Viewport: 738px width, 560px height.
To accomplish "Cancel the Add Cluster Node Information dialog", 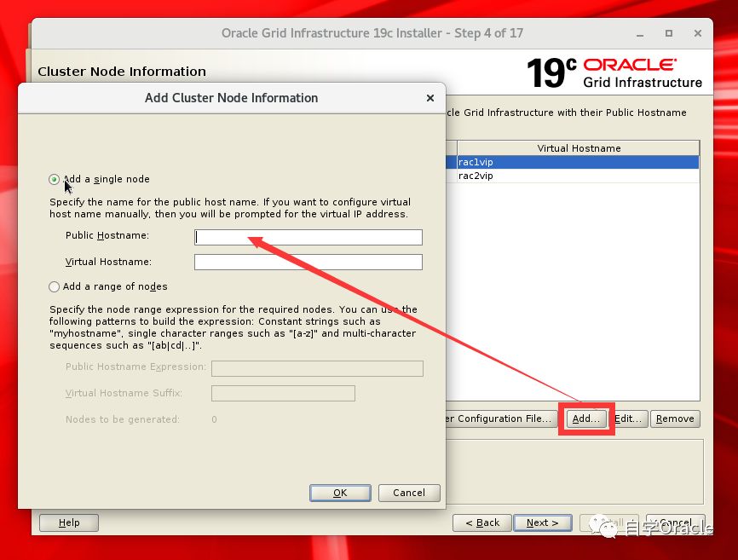I will click(x=409, y=493).
